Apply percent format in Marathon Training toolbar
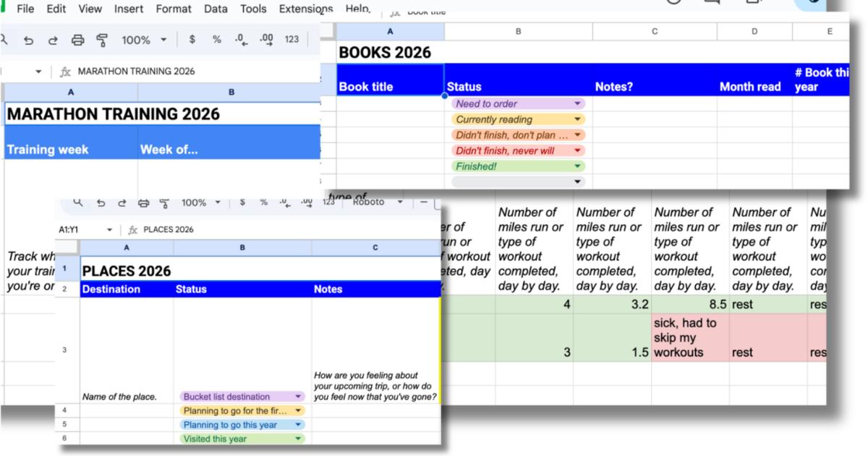868x456 pixels. (216, 40)
